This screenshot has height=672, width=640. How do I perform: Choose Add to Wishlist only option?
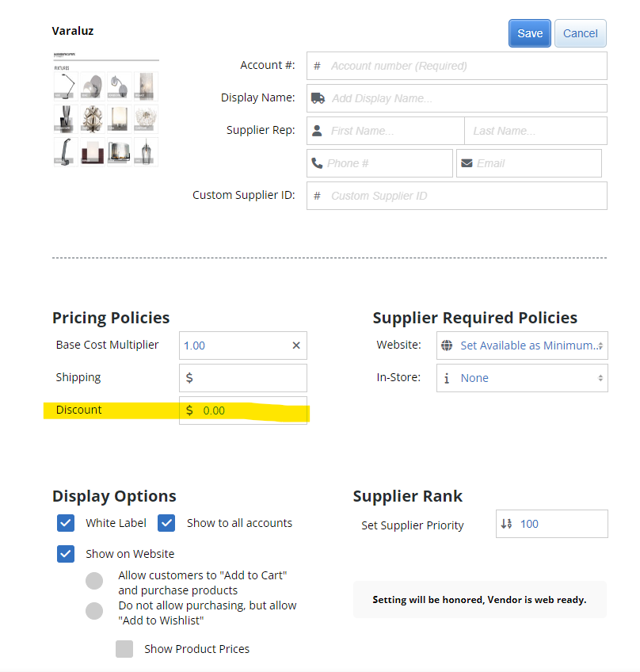tap(94, 611)
